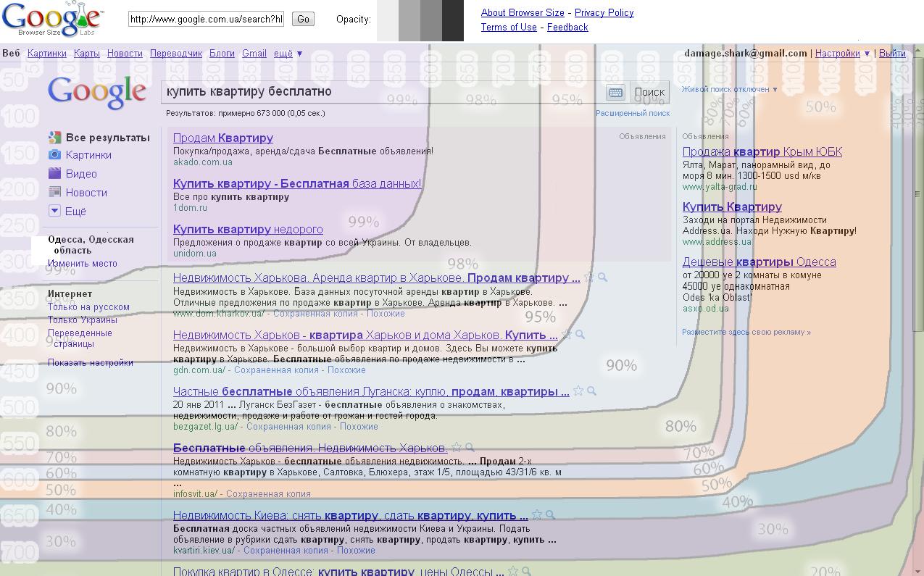Open side ad Дешевые квартиры Одесса
Viewport: 924px width, 576px height.
coord(759,262)
